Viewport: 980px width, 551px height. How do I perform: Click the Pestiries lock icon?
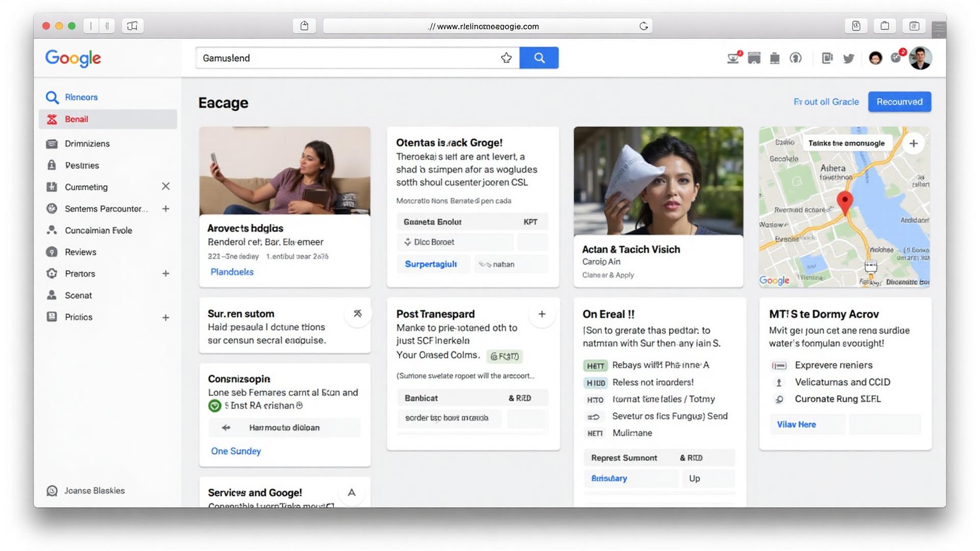[52, 165]
